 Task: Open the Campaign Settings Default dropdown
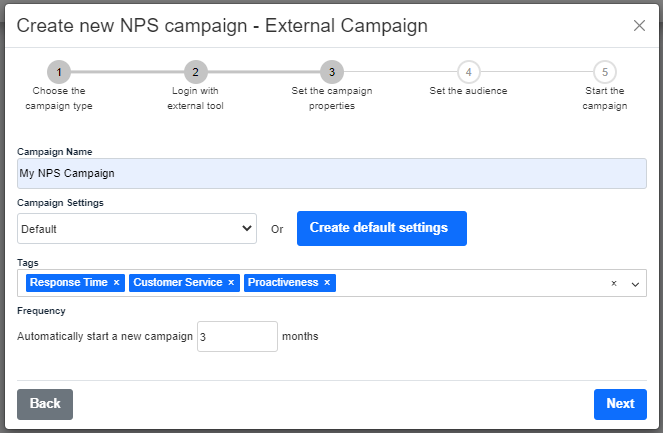[137, 228]
